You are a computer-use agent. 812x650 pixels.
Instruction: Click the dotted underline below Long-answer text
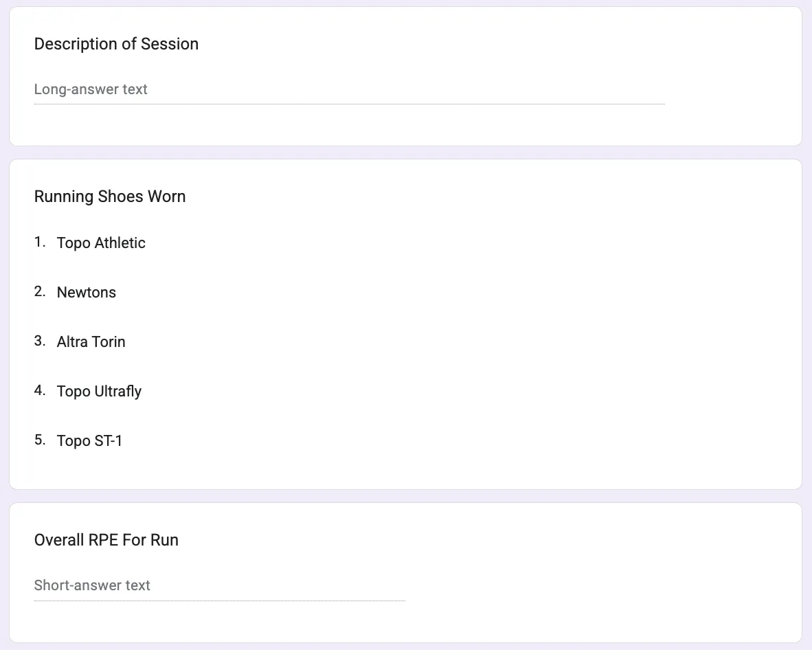pyautogui.click(x=350, y=104)
